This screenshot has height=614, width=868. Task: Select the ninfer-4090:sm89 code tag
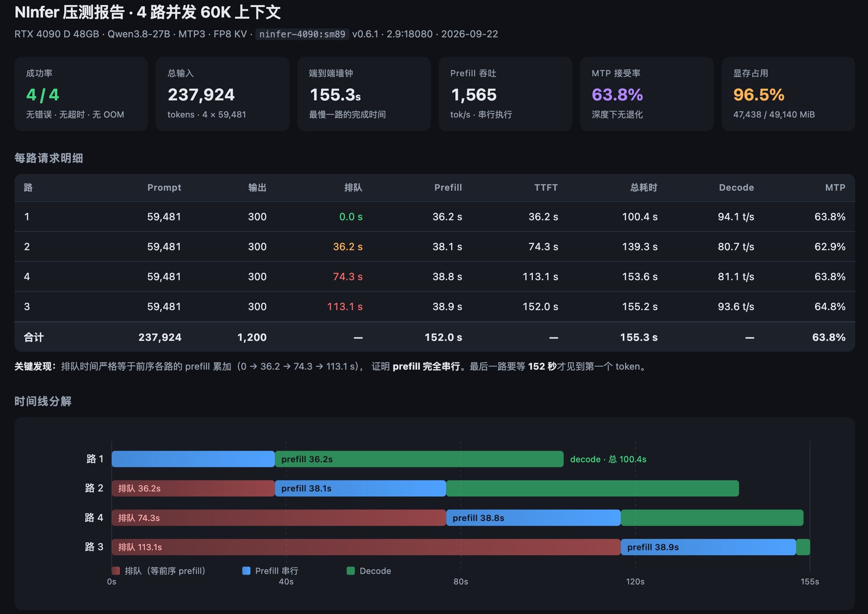click(302, 34)
